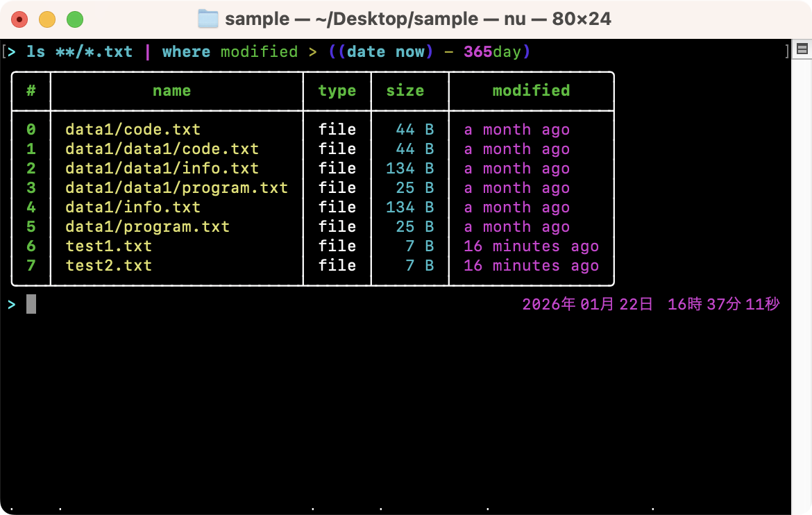Click the green full screen button
The height and width of the screenshot is (515, 812).
(x=75, y=19)
